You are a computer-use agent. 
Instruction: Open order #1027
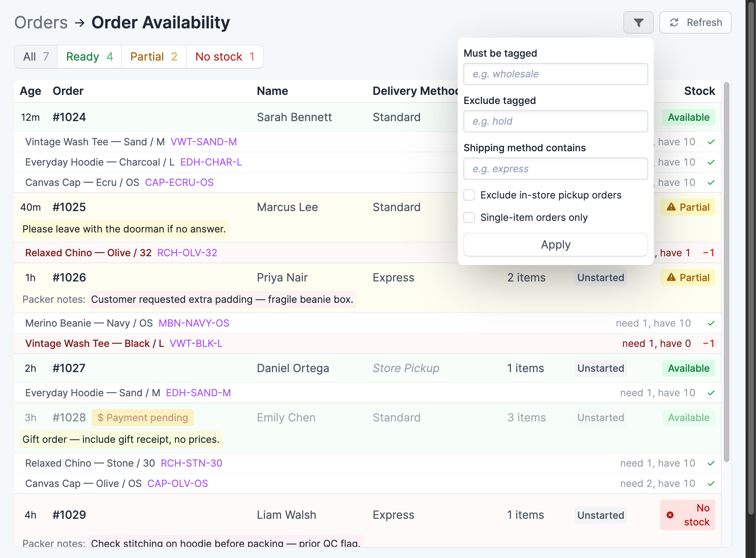click(69, 368)
